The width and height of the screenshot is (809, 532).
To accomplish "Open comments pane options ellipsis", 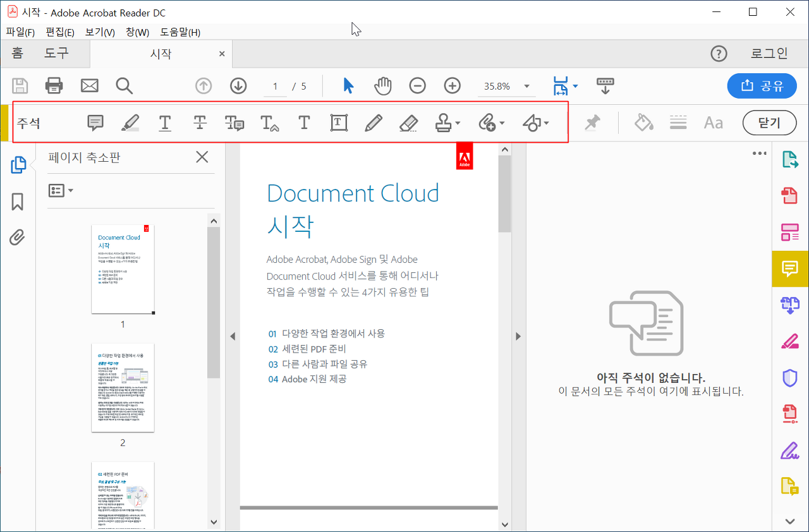I will pos(760,154).
